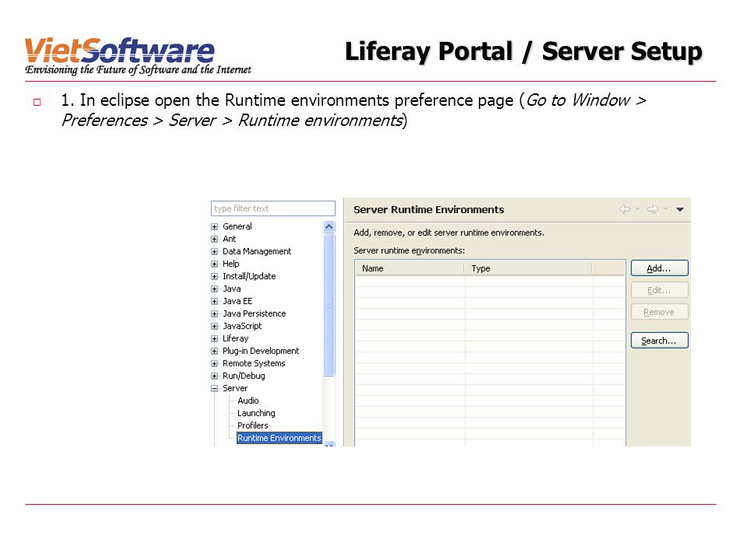This screenshot has width=747, height=560.
Task: Select Run/Debug category
Action: [244, 376]
